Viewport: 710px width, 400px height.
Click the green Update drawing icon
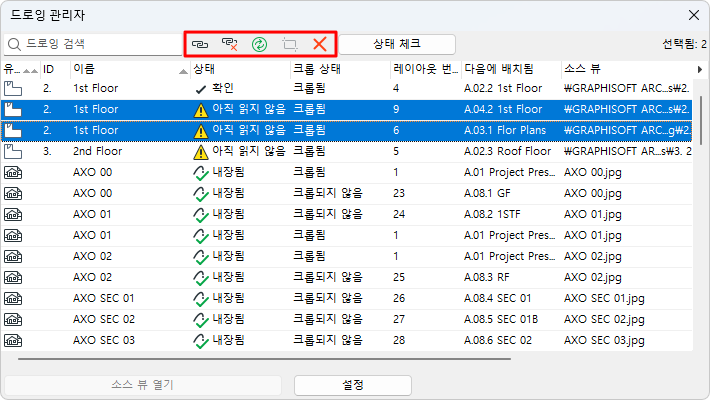click(259, 44)
